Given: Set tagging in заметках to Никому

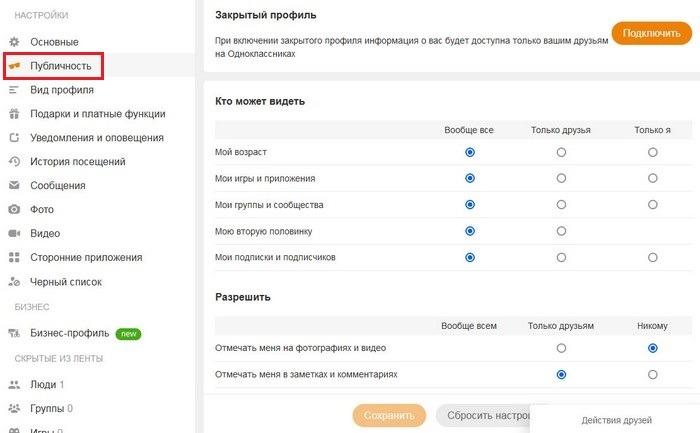Looking at the screenshot, I should [x=653, y=375].
